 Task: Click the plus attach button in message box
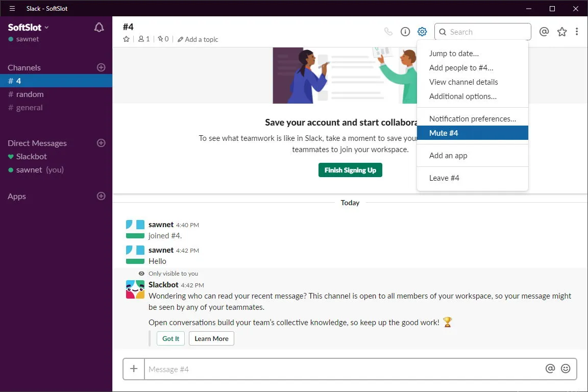(134, 369)
